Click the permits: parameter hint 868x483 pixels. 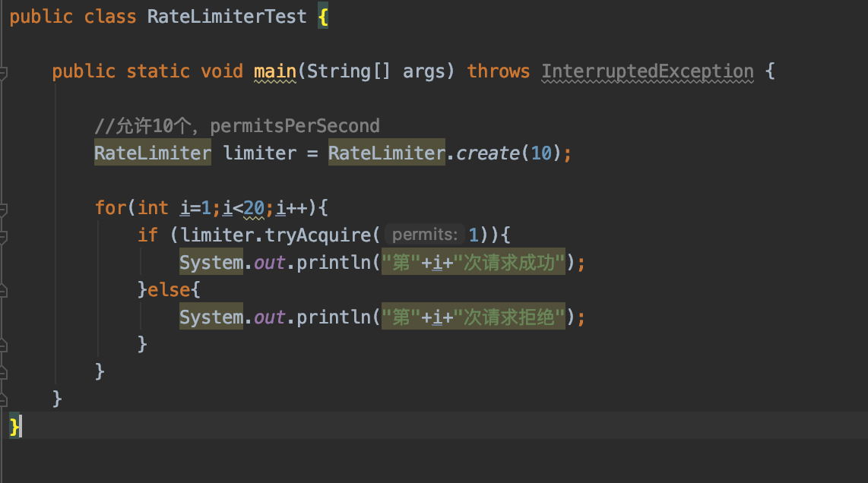click(425, 235)
